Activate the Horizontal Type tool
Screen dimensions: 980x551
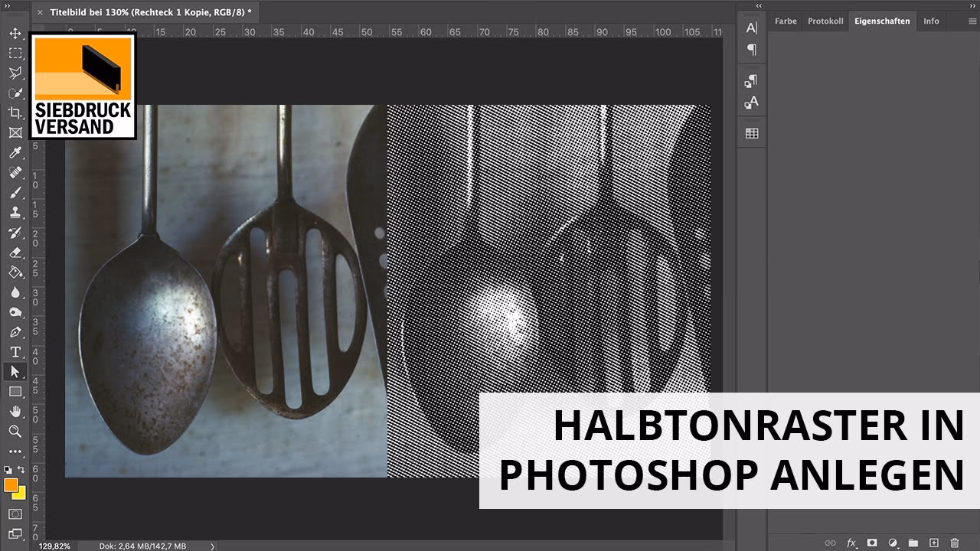[15, 352]
